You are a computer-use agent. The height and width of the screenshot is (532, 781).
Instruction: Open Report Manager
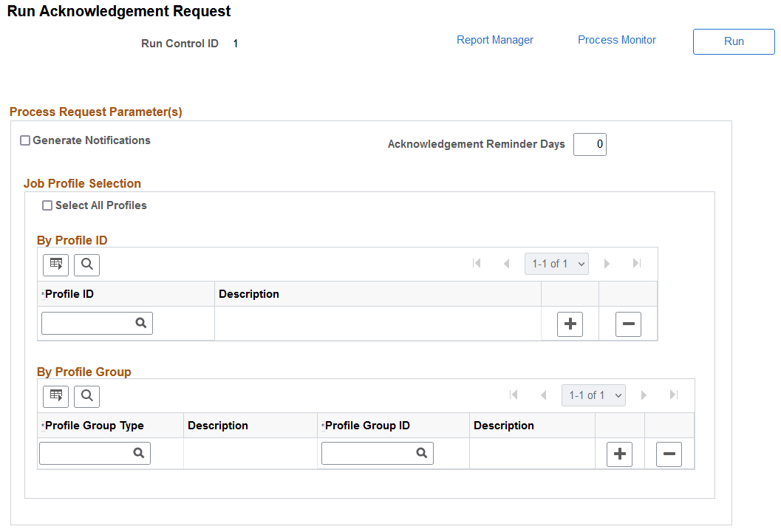tap(494, 40)
